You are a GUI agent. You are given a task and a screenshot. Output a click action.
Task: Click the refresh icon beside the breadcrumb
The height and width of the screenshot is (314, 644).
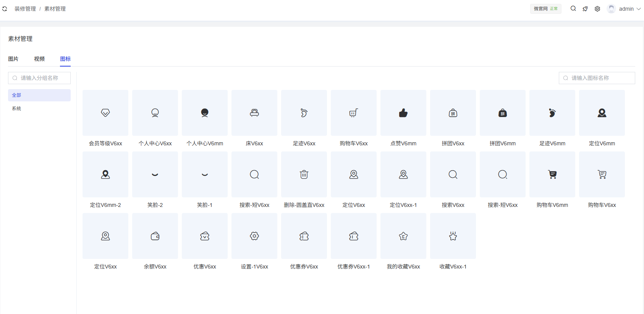click(x=5, y=9)
